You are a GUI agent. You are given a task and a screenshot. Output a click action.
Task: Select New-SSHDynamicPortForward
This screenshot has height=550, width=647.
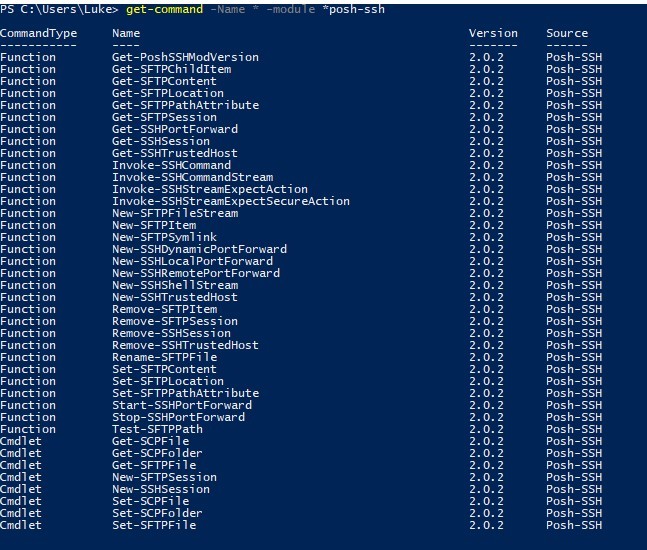[199, 249]
